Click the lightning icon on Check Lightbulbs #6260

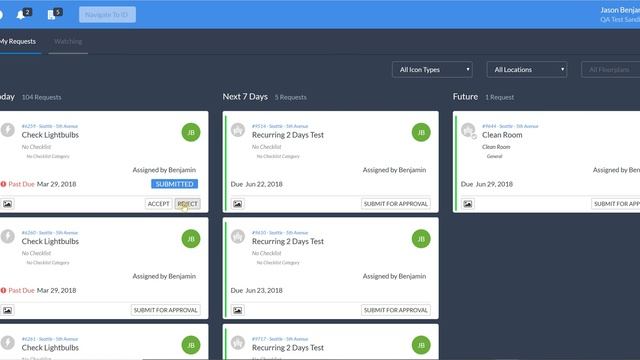coord(7,236)
